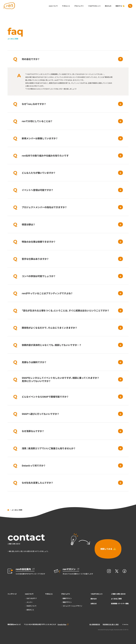Collapse the 何の会社ですか？ answer
Viewport: 136px width, 644px height.
120,59
